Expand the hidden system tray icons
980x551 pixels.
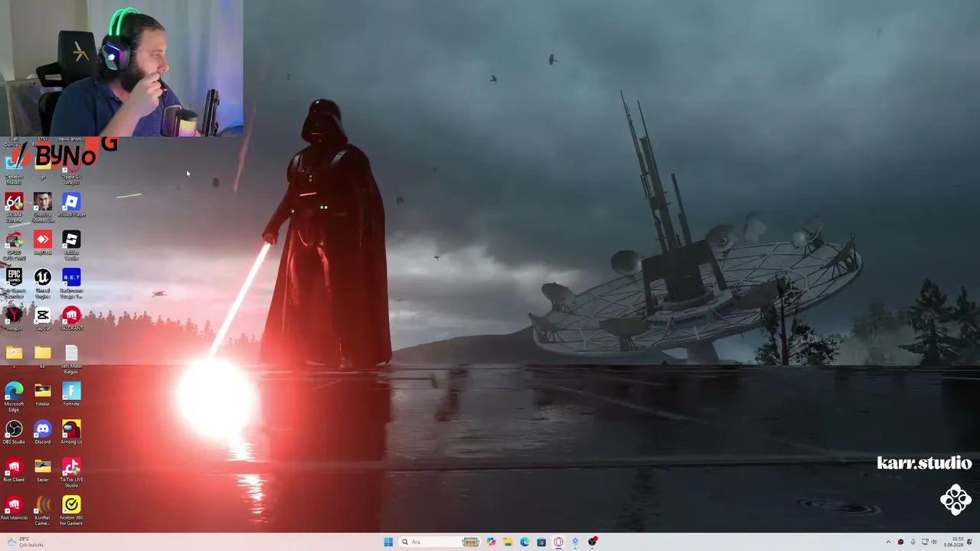click(888, 542)
